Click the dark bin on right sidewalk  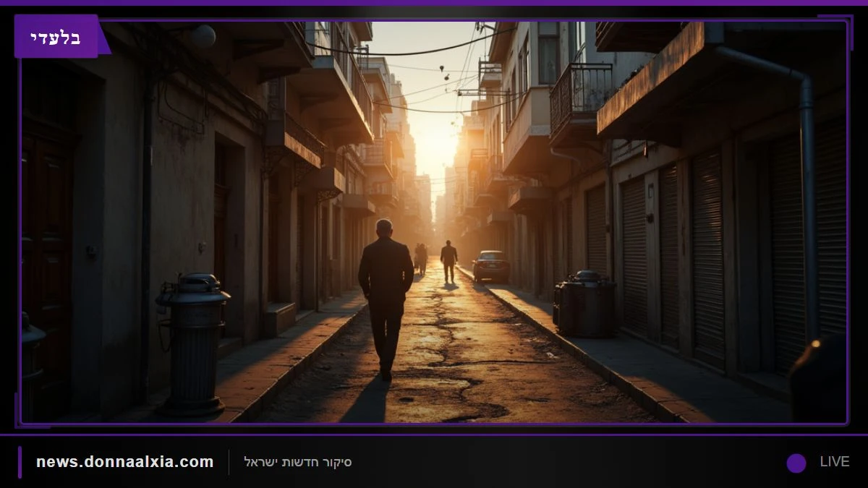click(x=584, y=303)
